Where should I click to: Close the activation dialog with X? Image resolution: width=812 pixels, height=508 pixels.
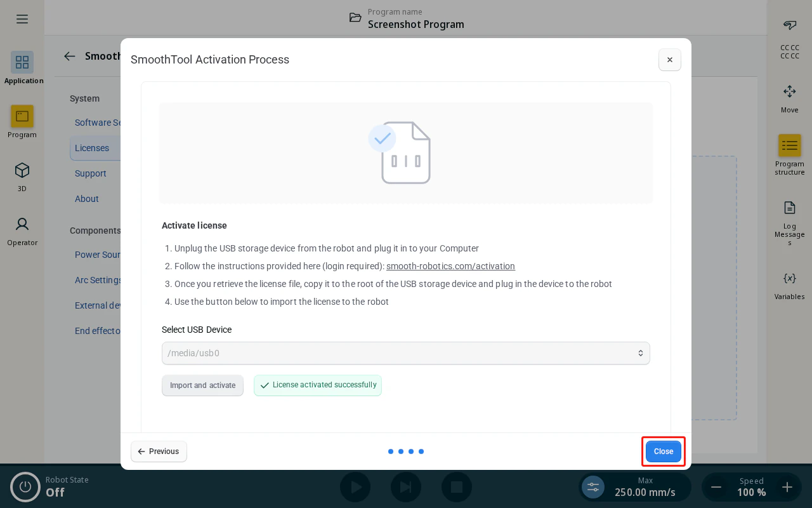[670, 60]
